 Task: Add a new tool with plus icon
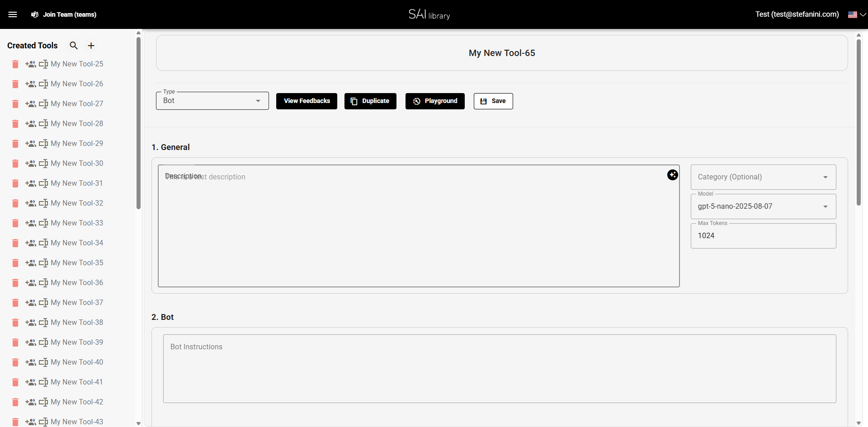(91, 46)
